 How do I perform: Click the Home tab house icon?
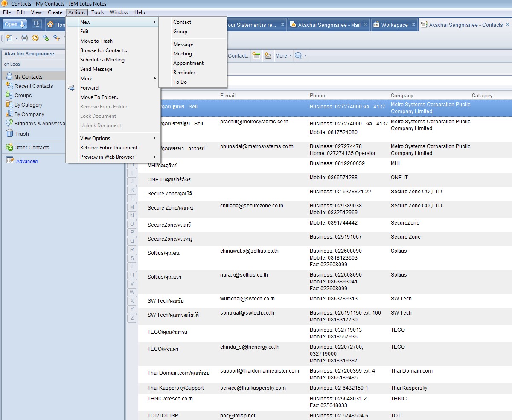point(51,25)
